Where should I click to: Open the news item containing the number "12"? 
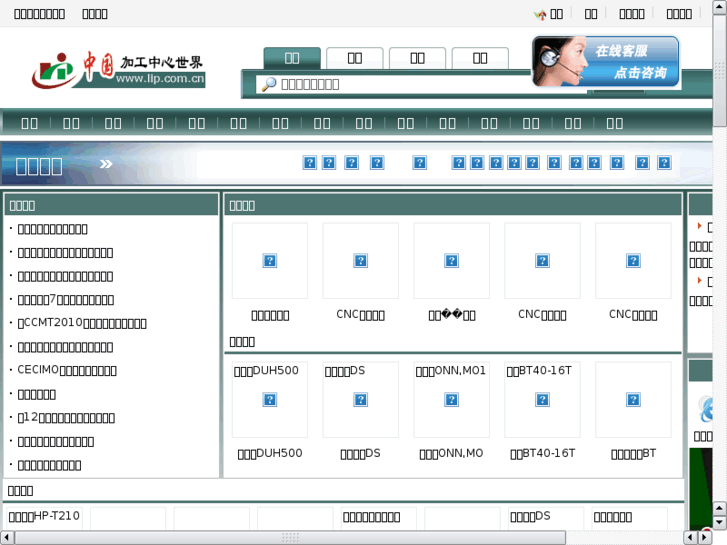point(66,417)
